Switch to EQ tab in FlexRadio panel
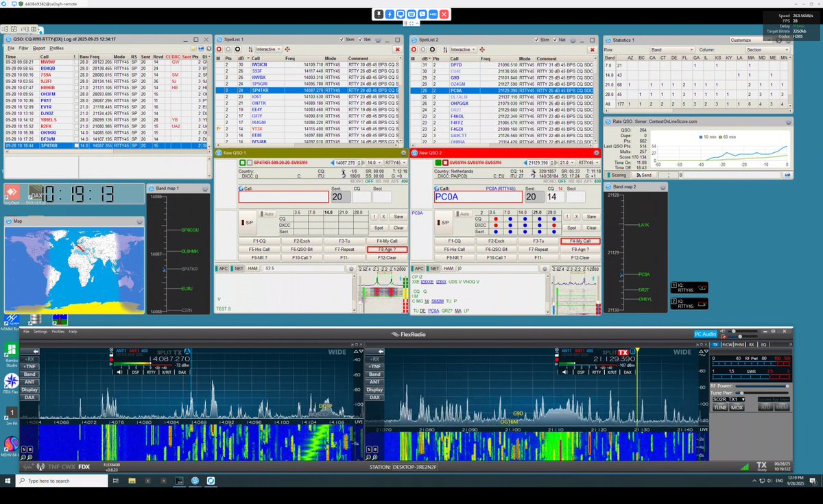Viewport: 823px width, 504px height. pyautogui.click(x=763, y=344)
